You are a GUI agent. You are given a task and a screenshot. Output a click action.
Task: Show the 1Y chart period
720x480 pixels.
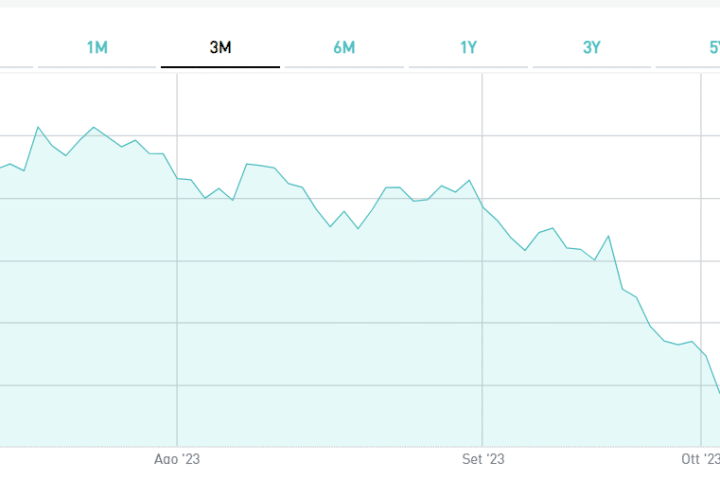(x=468, y=47)
